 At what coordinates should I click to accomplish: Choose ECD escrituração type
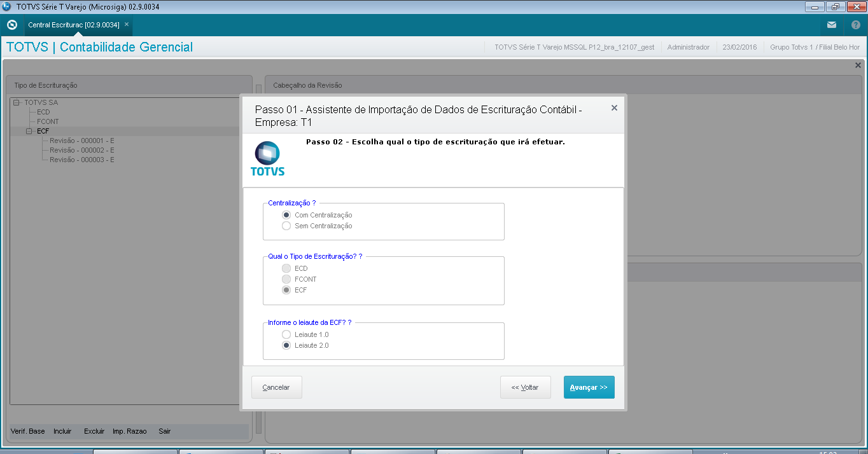[286, 268]
